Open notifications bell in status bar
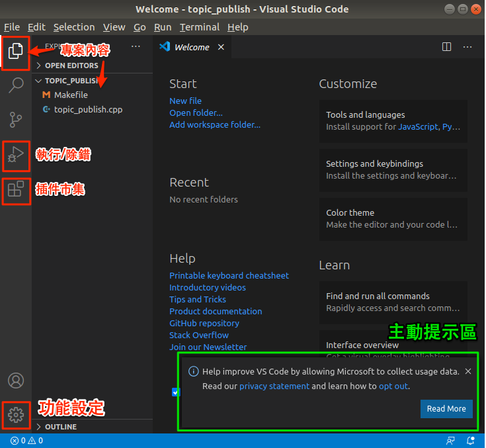Viewport: 486px width, 448px height. point(471,441)
